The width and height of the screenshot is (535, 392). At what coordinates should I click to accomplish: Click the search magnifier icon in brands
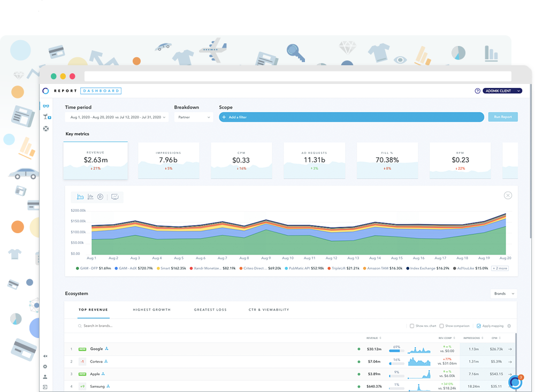(x=80, y=326)
